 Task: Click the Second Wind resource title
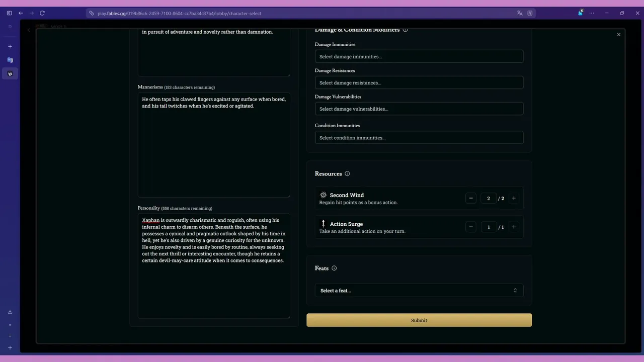click(347, 195)
